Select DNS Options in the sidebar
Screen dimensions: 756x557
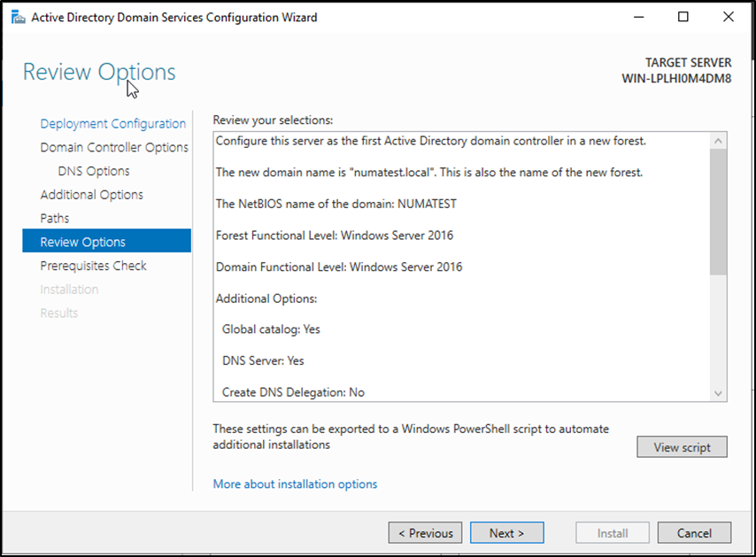coord(93,171)
